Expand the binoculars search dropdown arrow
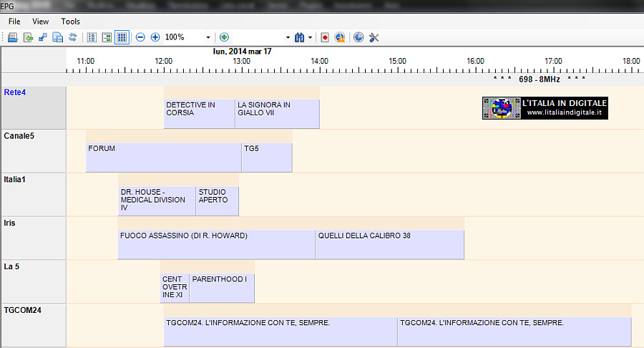The height and width of the screenshot is (348, 644). (311, 37)
